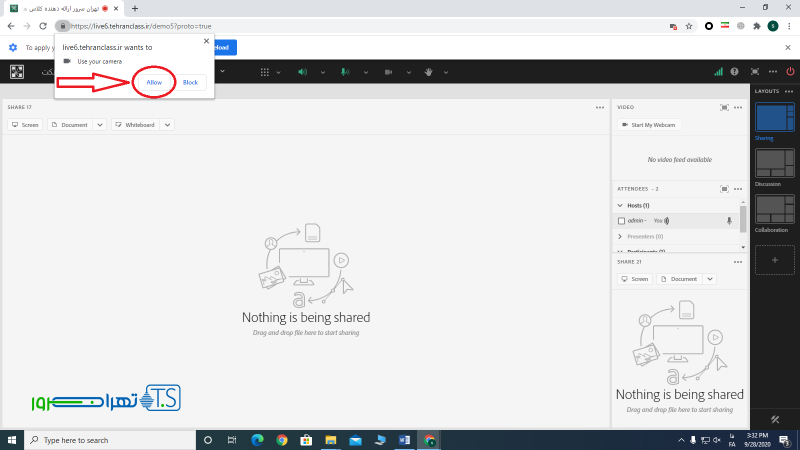Collapse the Hosts (1) group
The width and height of the screenshot is (800, 450).
[620, 205]
